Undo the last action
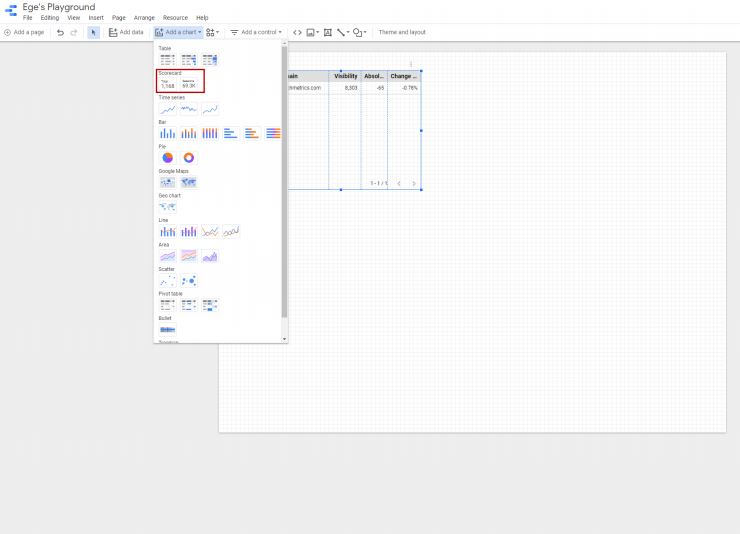This screenshot has width=740, height=534. (60, 33)
